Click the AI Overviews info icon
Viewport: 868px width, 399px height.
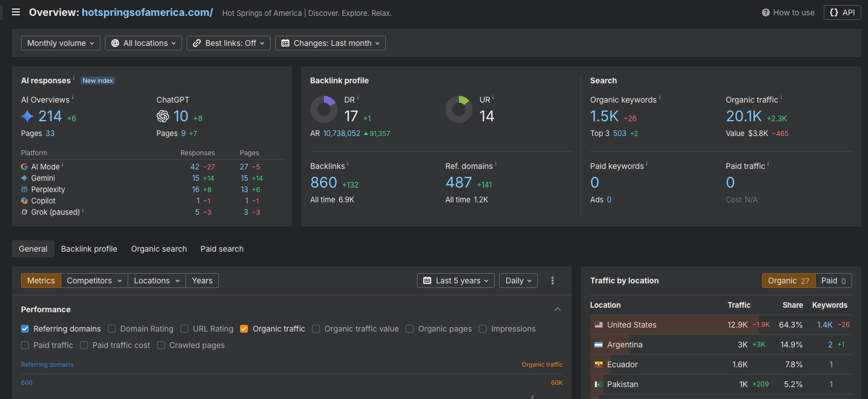73,97
